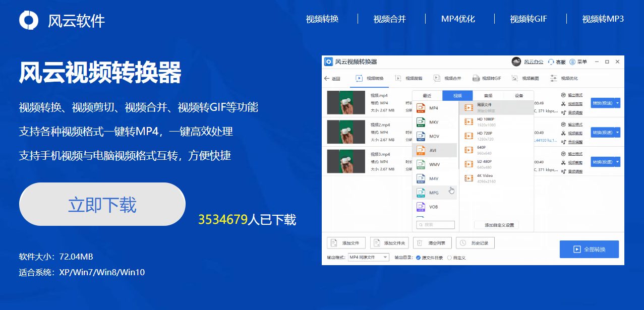Select the 视频 tab in format popup
The width and height of the screenshot is (644, 310).
click(457, 96)
